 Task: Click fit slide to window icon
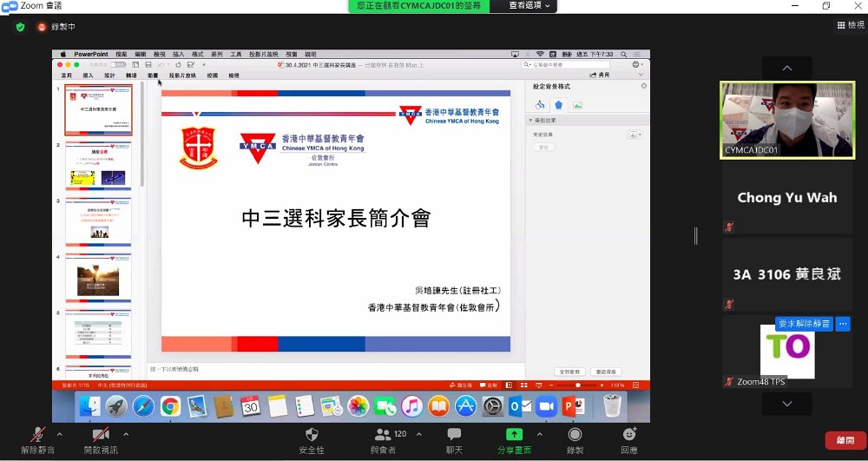pyautogui.click(x=635, y=385)
